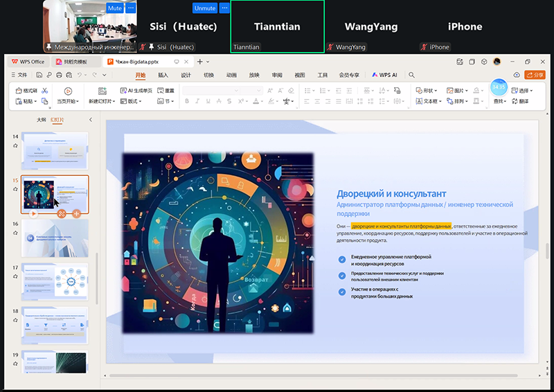
Task: Toggle the star marker beside slide 16
Action: pos(15,234)
